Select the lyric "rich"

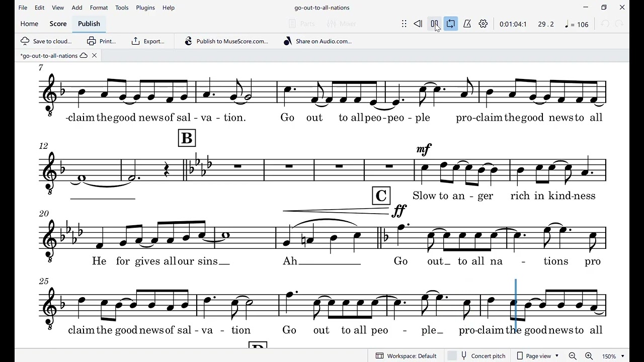(520, 196)
